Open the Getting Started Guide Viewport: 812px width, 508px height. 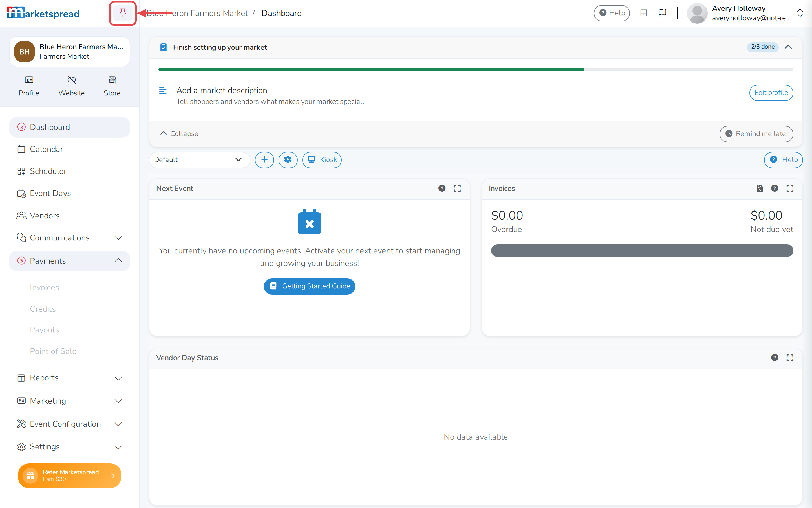click(x=309, y=286)
